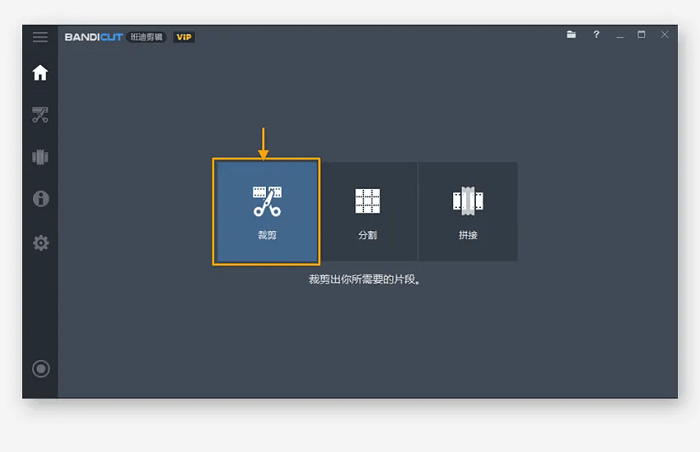Select the scissors cut mode sidebar icon
Screen dimensions: 700x452
point(40,115)
